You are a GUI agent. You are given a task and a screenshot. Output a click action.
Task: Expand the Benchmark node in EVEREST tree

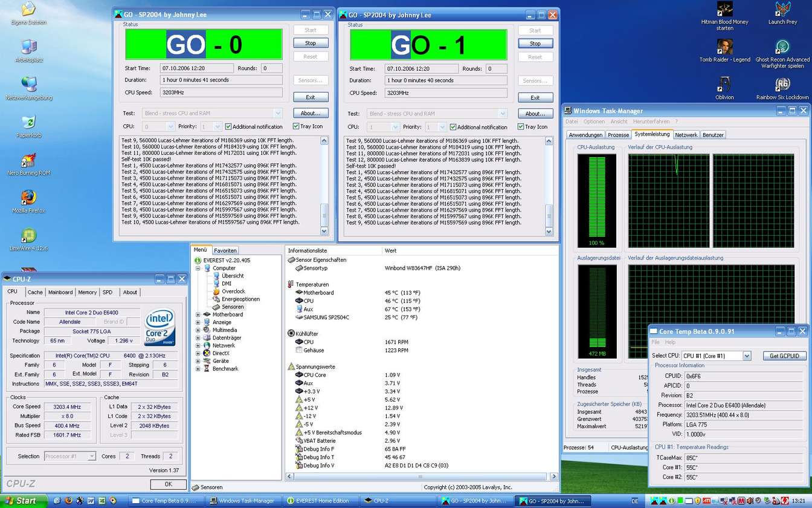[198, 369]
